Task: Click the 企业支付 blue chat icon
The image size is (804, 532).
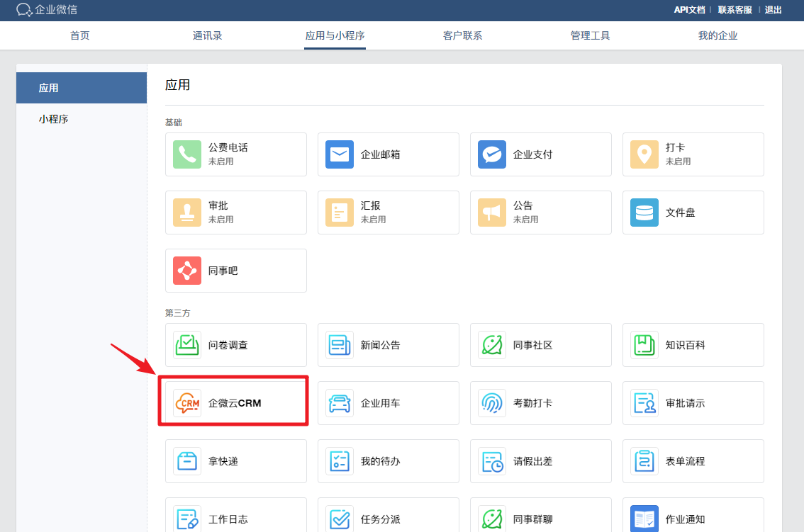Action: [492, 154]
